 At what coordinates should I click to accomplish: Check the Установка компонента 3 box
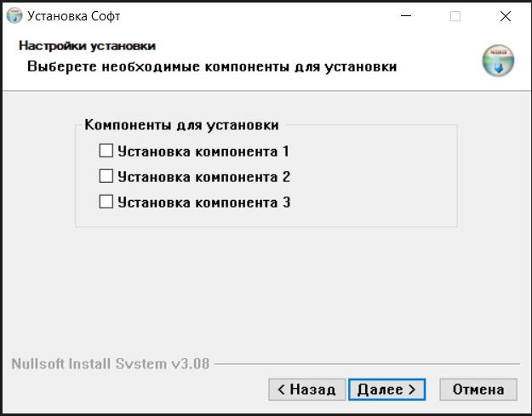[x=106, y=202]
